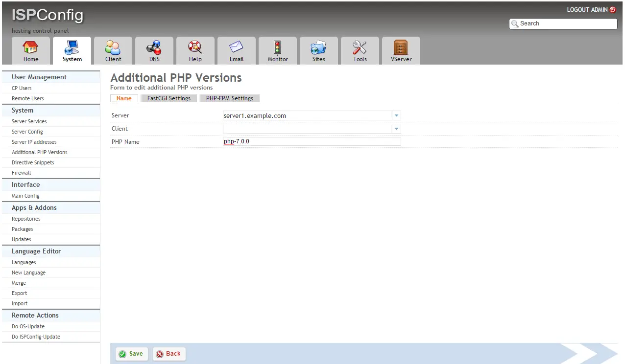Open CP Users in sidebar
The image size is (625, 364).
click(x=22, y=88)
